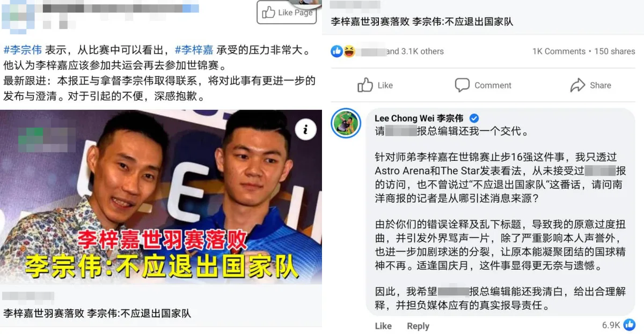Open Lee Chong Wei's profile picture
This screenshot has height=334, width=644.
[x=346, y=123]
